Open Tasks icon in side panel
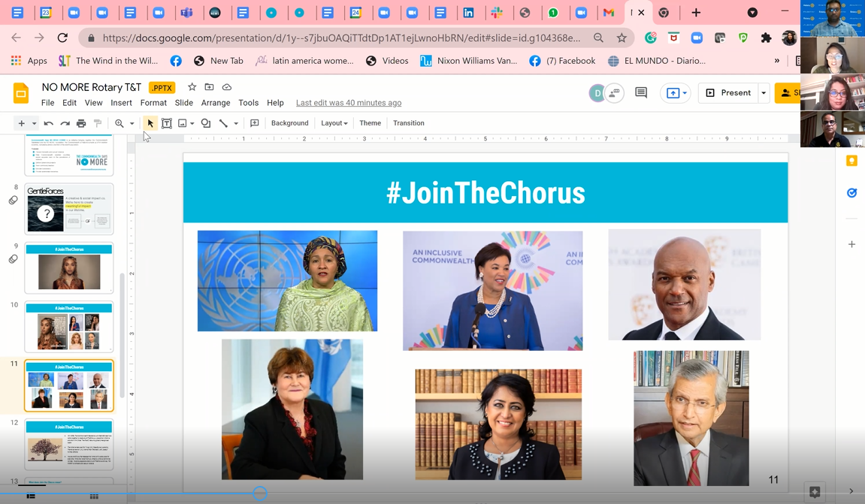Screen dimensions: 865x504 pos(851,193)
